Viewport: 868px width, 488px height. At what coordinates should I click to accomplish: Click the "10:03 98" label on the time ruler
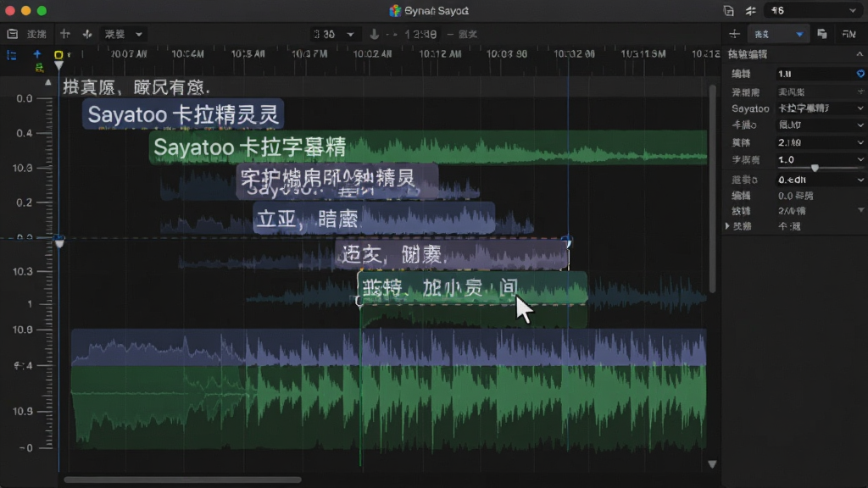[x=507, y=54]
